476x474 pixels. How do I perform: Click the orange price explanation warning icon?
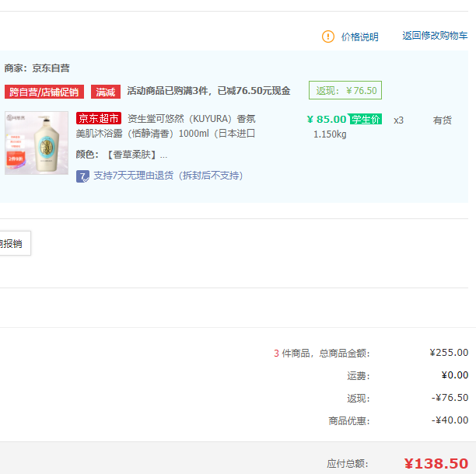coord(328,37)
